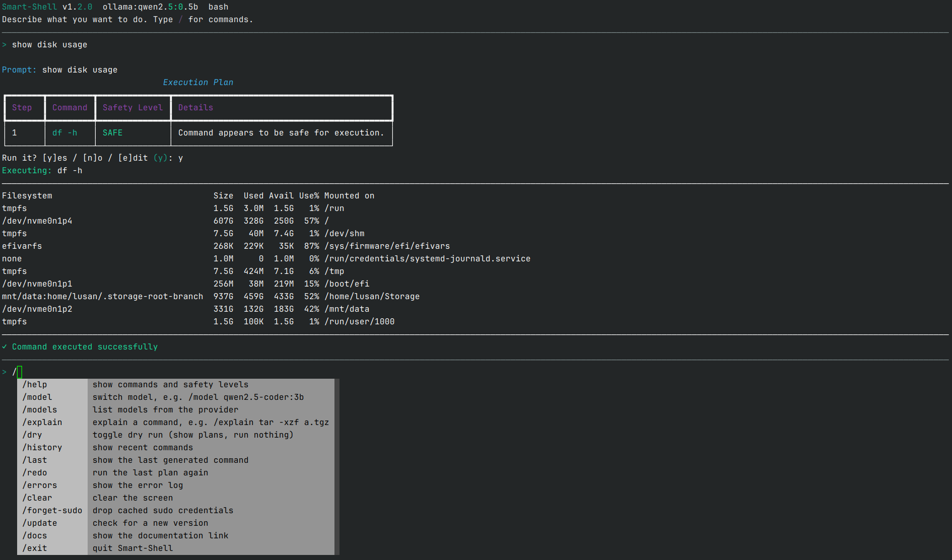Click the 'Use%' column header

(309, 196)
